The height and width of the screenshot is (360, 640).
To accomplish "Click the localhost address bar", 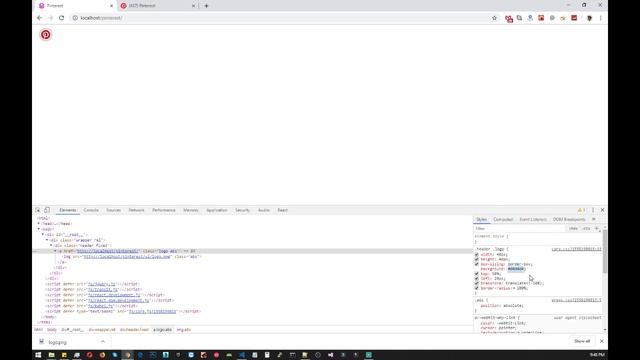I will point(282,18).
